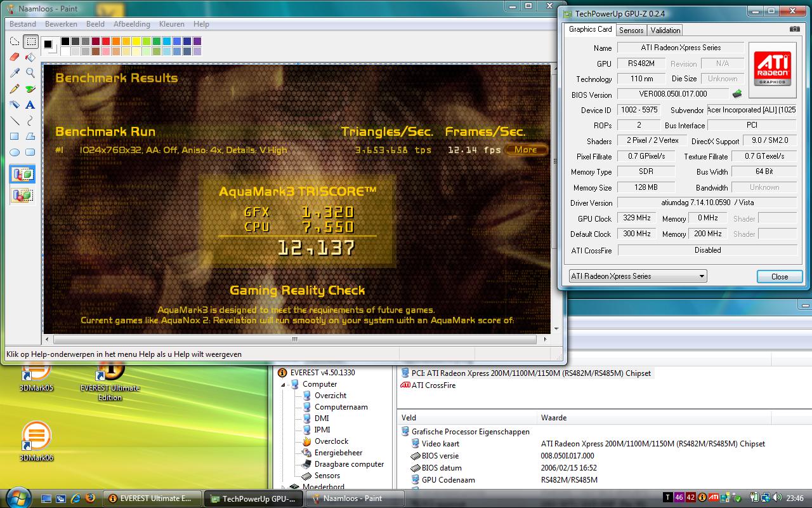This screenshot has width=812, height=508.
Task: Select the Brush tool in Paint
Action: [30, 90]
